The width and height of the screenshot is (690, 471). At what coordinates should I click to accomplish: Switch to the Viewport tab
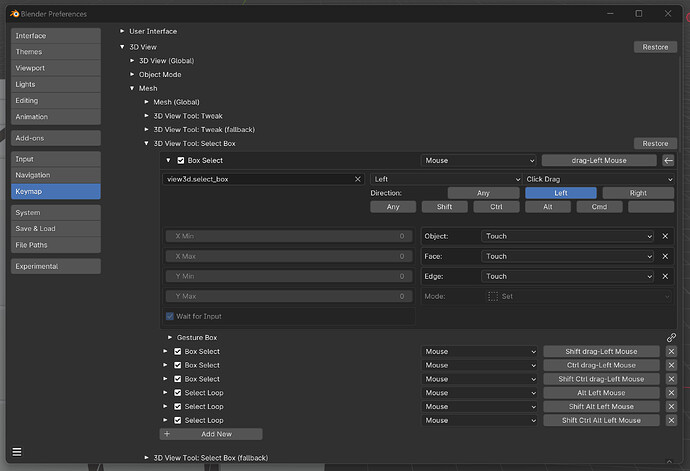point(56,68)
